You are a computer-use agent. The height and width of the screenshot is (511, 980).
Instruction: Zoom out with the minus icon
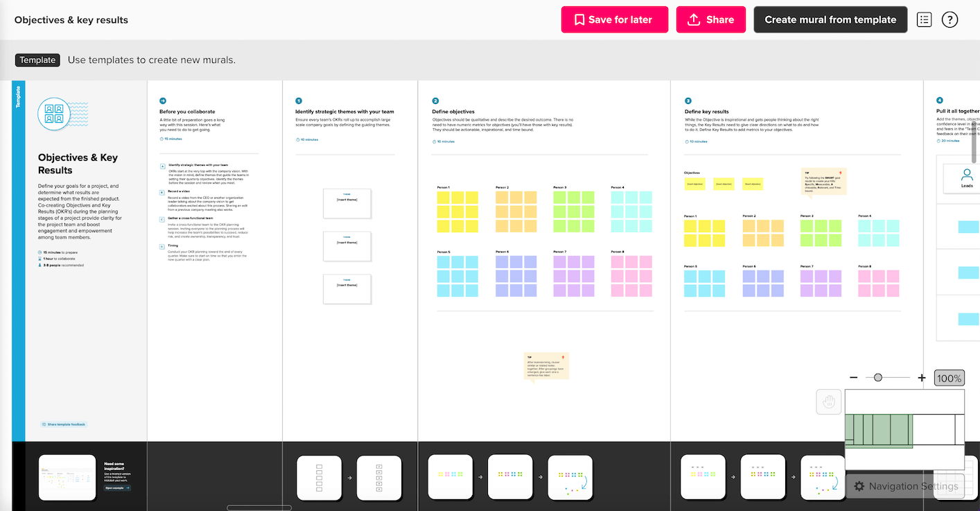pyautogui.click(x=854, y=378)
